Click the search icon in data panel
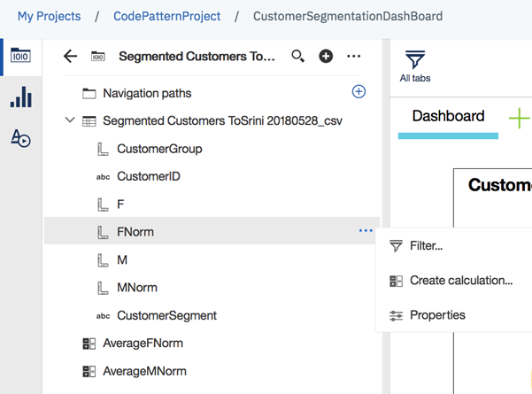 pos(298,57)
